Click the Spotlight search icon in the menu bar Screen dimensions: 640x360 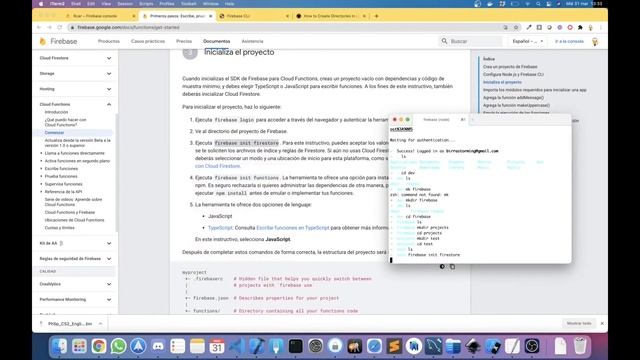[x=538, y=4]
